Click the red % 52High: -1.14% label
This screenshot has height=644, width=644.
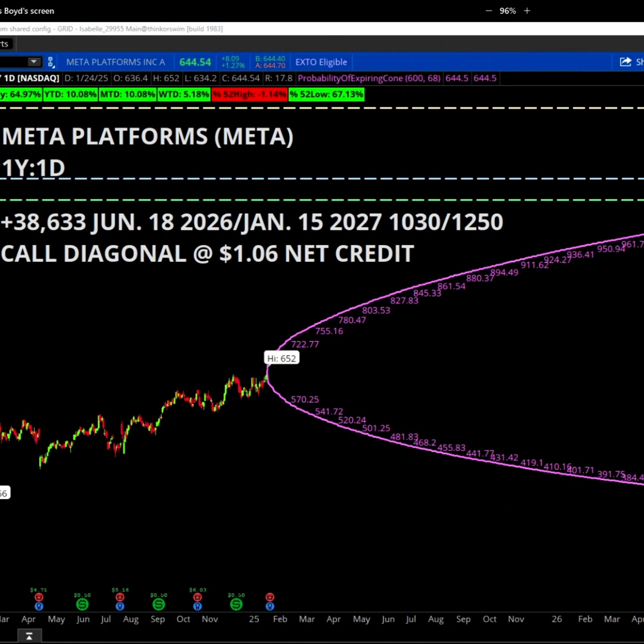(250, 94)
